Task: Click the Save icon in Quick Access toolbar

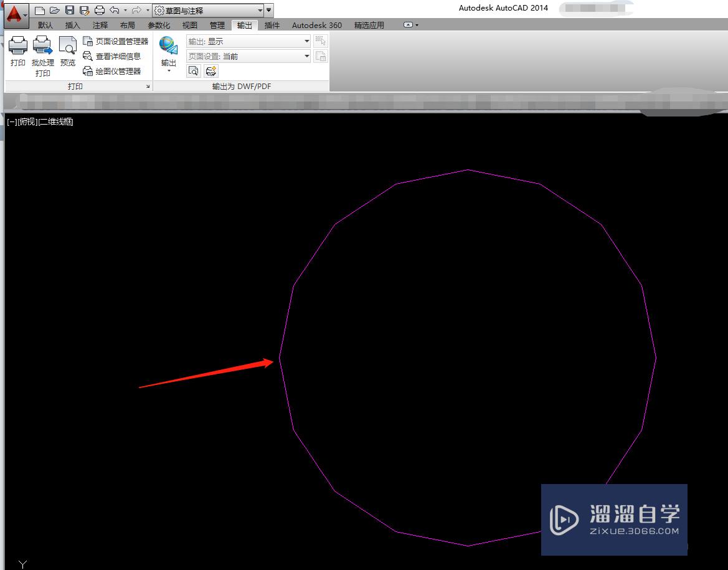Action: (x=69, y=9)
